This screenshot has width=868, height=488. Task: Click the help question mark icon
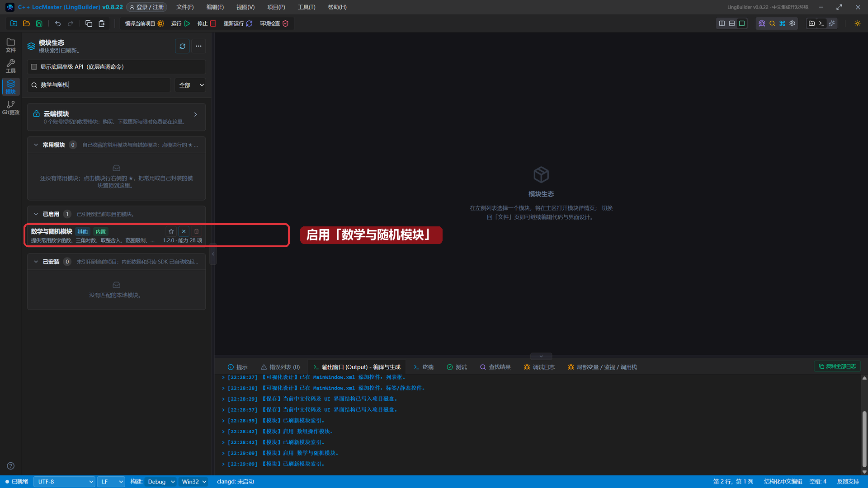click(x=11, y=466)
